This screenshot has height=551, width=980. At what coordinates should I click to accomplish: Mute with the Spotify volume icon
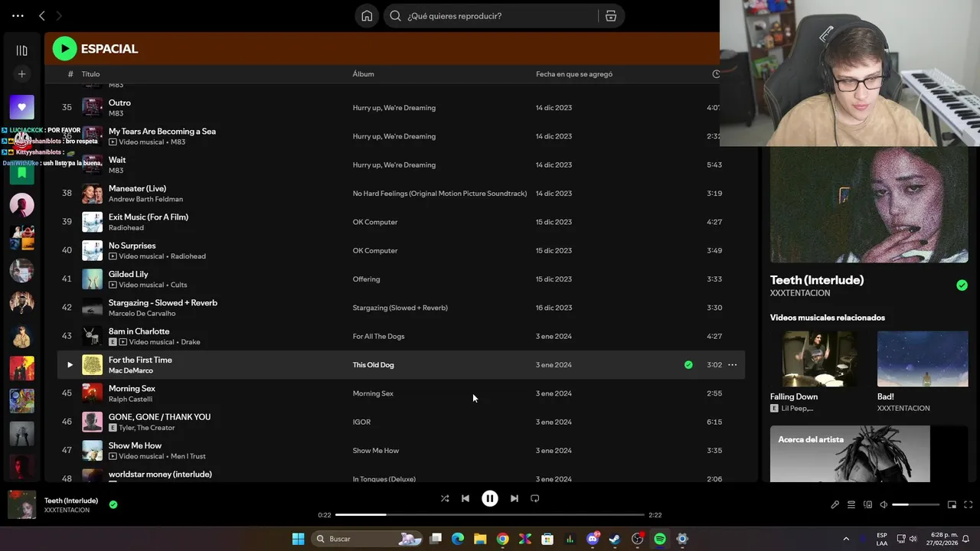point(884,505)
